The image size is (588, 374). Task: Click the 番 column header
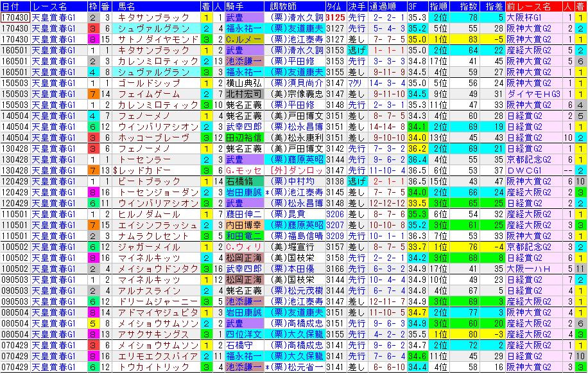point(105,6)
